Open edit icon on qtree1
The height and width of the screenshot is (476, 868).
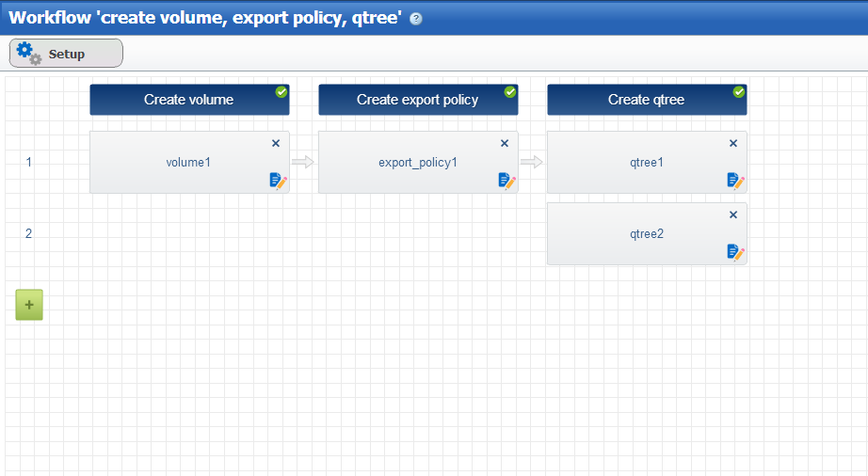(x=735, y=181)
